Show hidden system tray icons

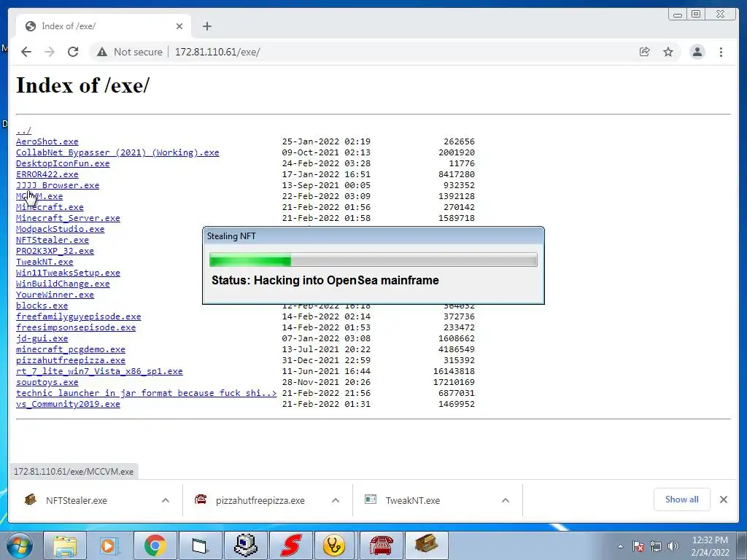tap(620, 547)
